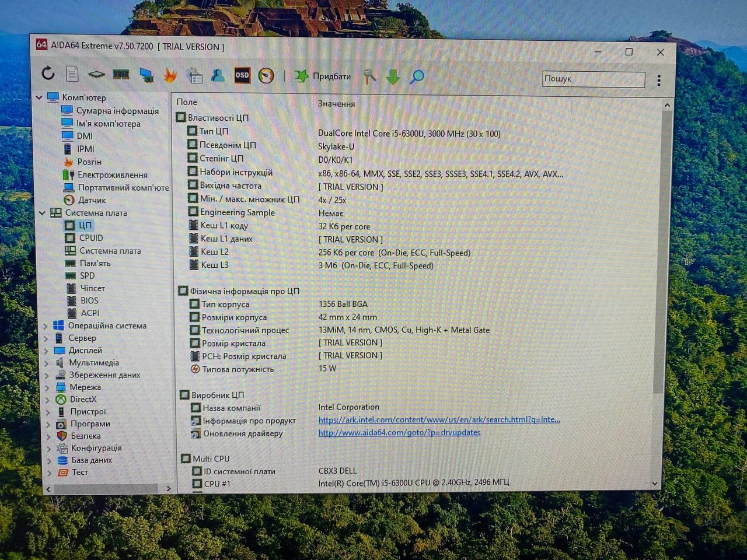This screenshot has height=560, width=747.
Task: Open the OSD panel icon
Action: point(242,75)
